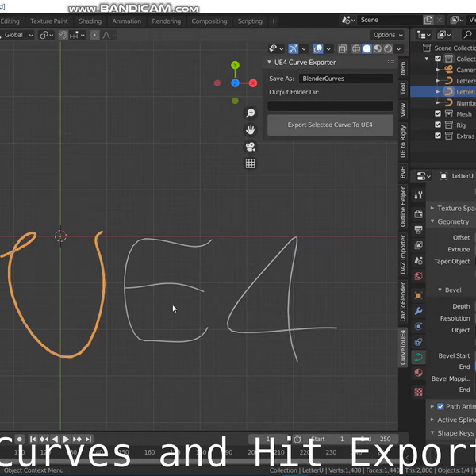Image resolution: width=476 pixels, height=476 pixels.
Task: Expand the Texture Space panel
Action: (x=432, y=208)
